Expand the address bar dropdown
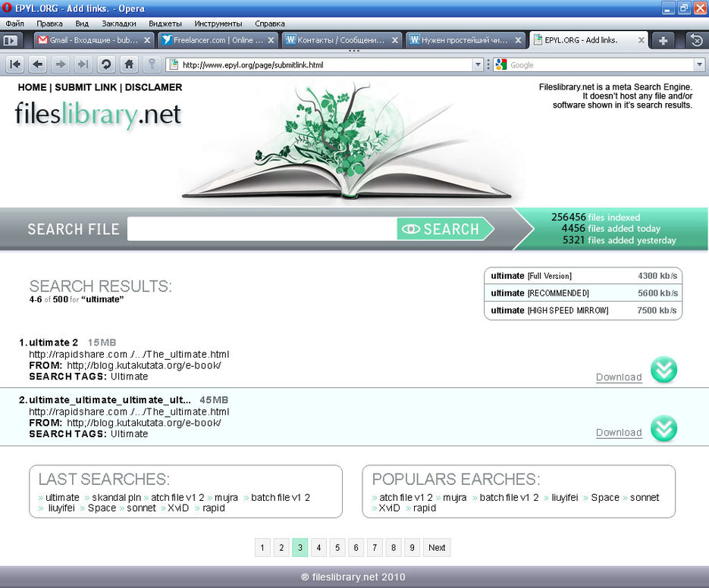709x588 pixels. point(478,65)
